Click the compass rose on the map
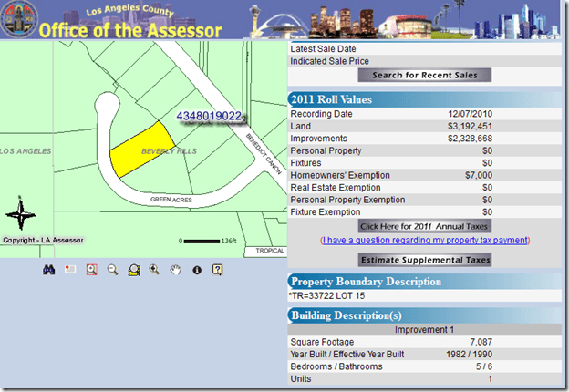This screenshot has width=569, height=392. pos(20,217)
